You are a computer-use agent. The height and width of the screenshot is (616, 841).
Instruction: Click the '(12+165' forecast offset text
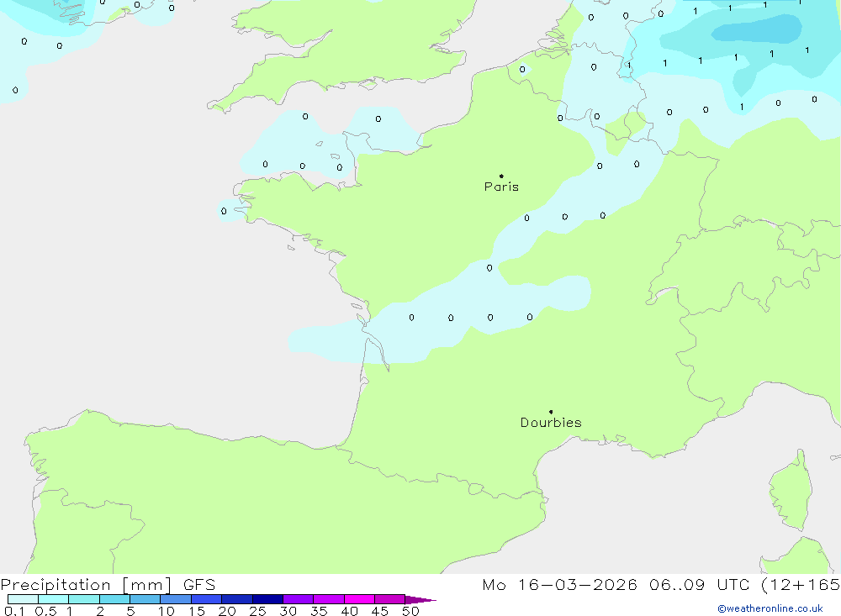click(x=801, y=584)
